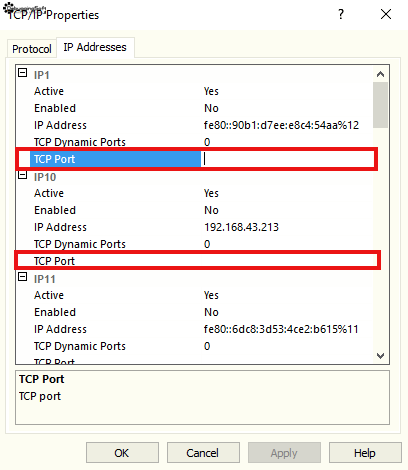Select the IP10 IP Address 192.168.43.213
This screenshot has height=470, width=408.
coord(241,227)
